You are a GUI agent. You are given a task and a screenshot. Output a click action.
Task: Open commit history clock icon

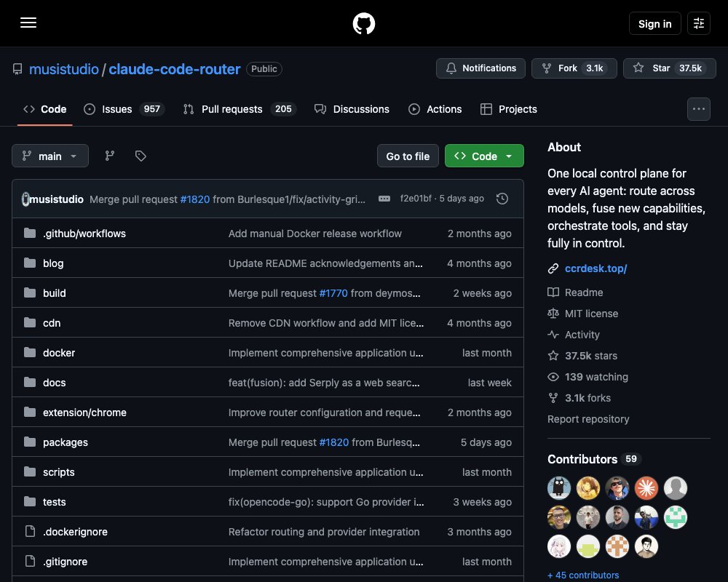(502, 199)
